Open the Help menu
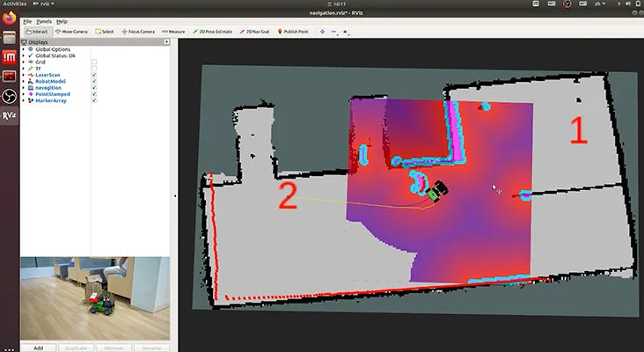This screenshot has height=352, width=644. point(62,21)
